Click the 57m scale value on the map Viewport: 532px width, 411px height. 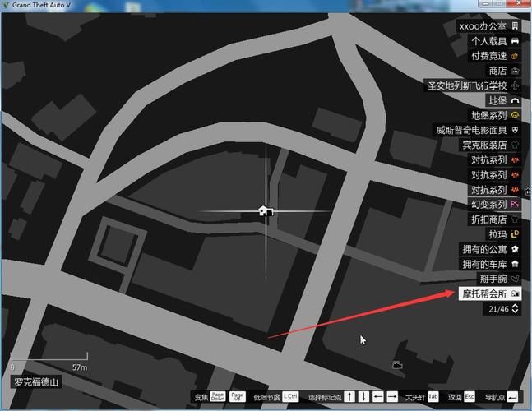(80, 367)
